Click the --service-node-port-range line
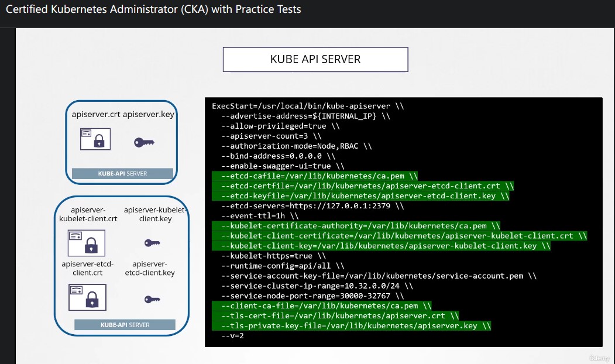Viewport: 615px width, 364px height. pos(312,296)
